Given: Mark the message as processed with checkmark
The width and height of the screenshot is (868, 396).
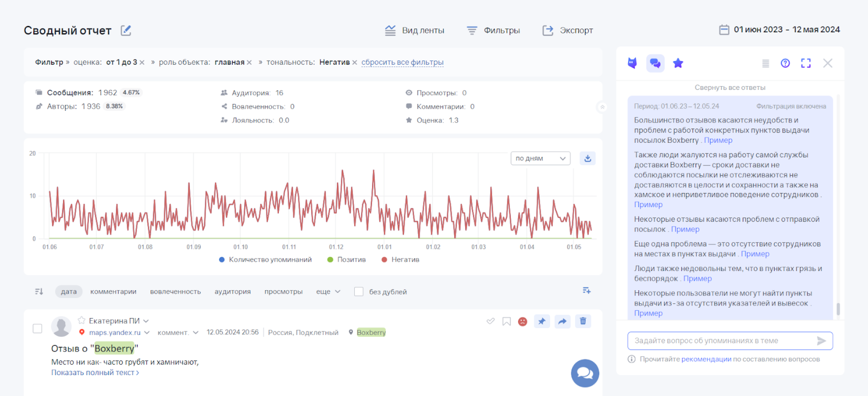Looking at the screenshot, I should point(490,321).
